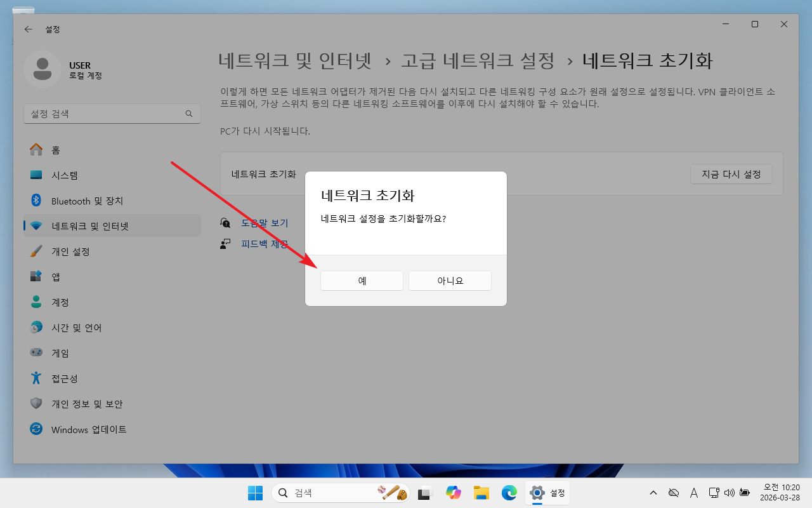The image size is (812, 508).
Task: Click the back arrow in Settings
Action: 29,29
